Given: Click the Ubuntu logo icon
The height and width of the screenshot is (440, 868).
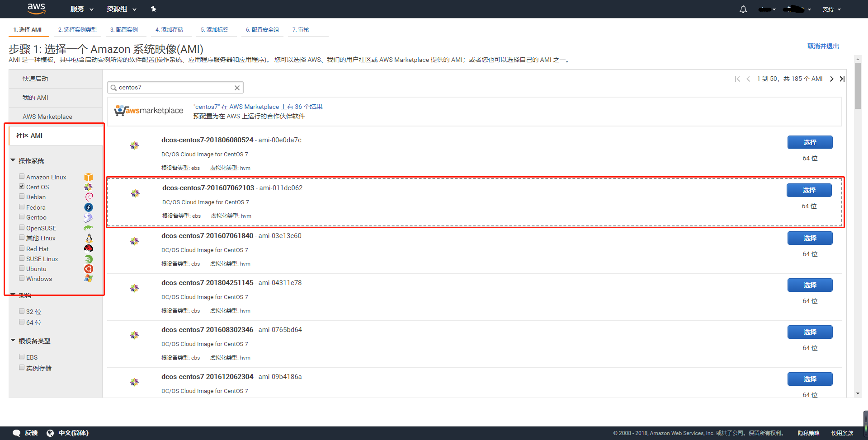Looking at the screenshot, I should pyautogui.click(x=89, y=269).
